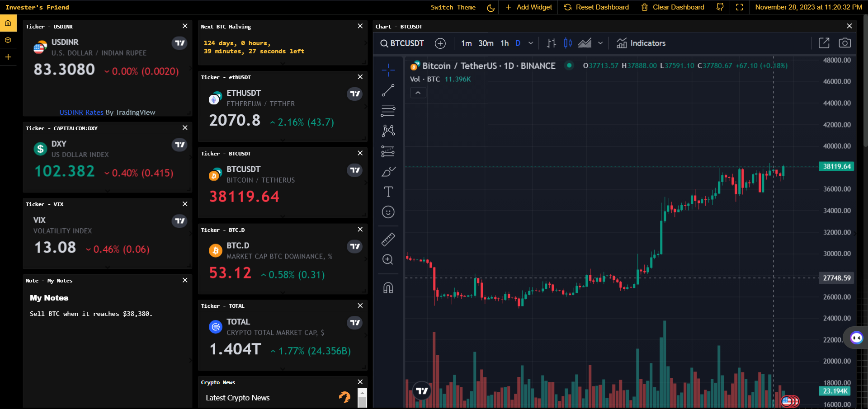
Task: Select the 1h timeframe
Action: tap(505, 43)
